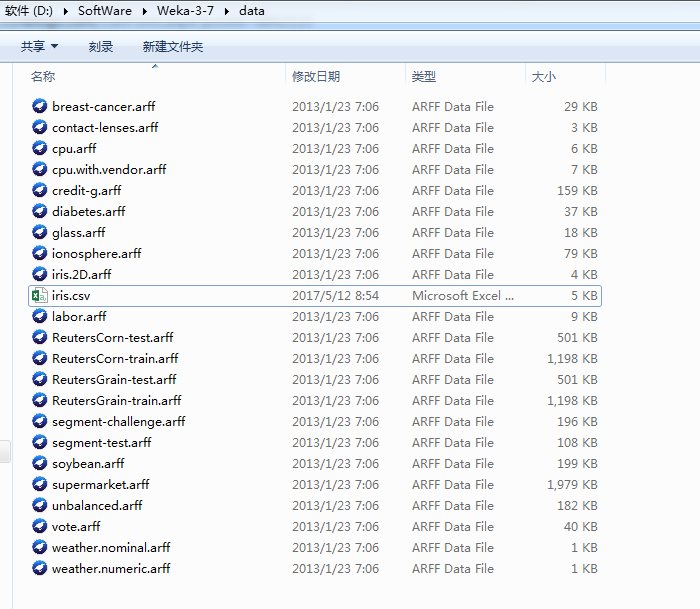This screenshot has width=700, height=609.
Task: Expand the arrow after Weka-3-7 in path
Action: (x=227, y=11)
